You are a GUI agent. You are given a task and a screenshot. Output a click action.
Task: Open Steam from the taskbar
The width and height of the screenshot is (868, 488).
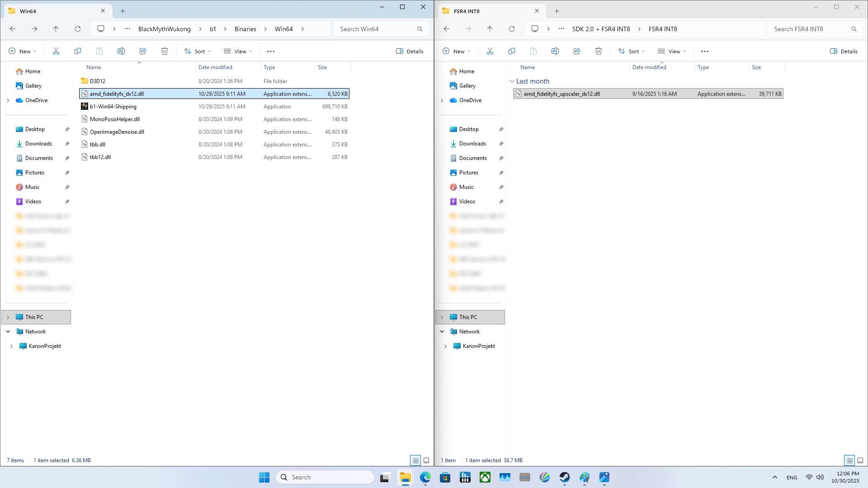coord(565,477)
